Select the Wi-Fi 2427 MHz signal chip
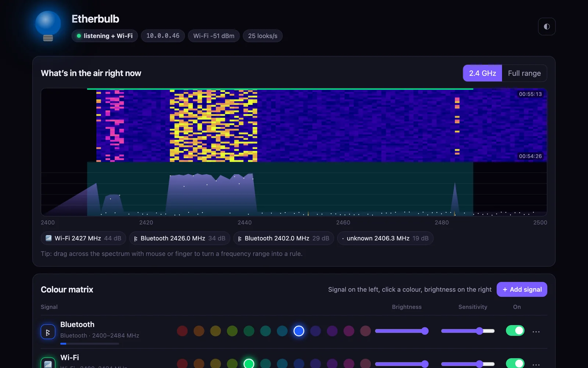Screen dimensions: 588x368 coord(83,238)
